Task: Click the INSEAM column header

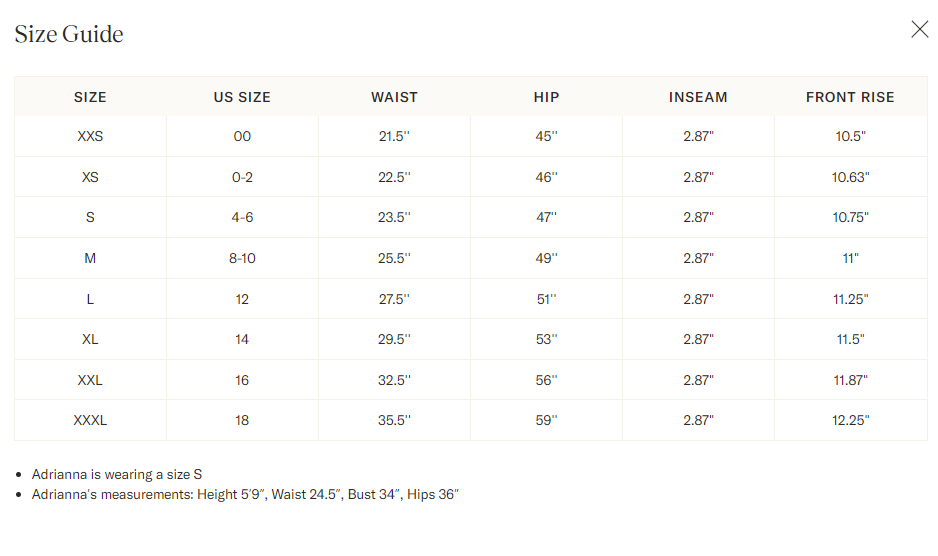Action: tap(698, 97)
